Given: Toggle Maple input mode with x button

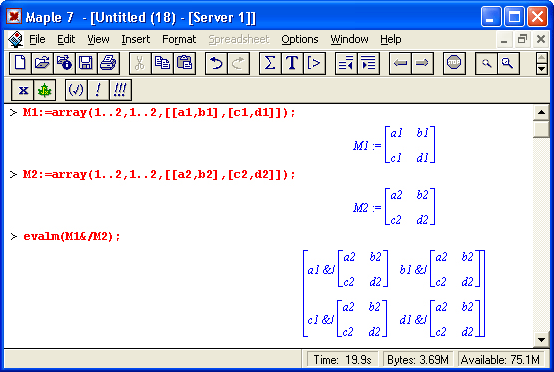Looking at the screenshot, I should pyautogui.click(x=23, y=90).
